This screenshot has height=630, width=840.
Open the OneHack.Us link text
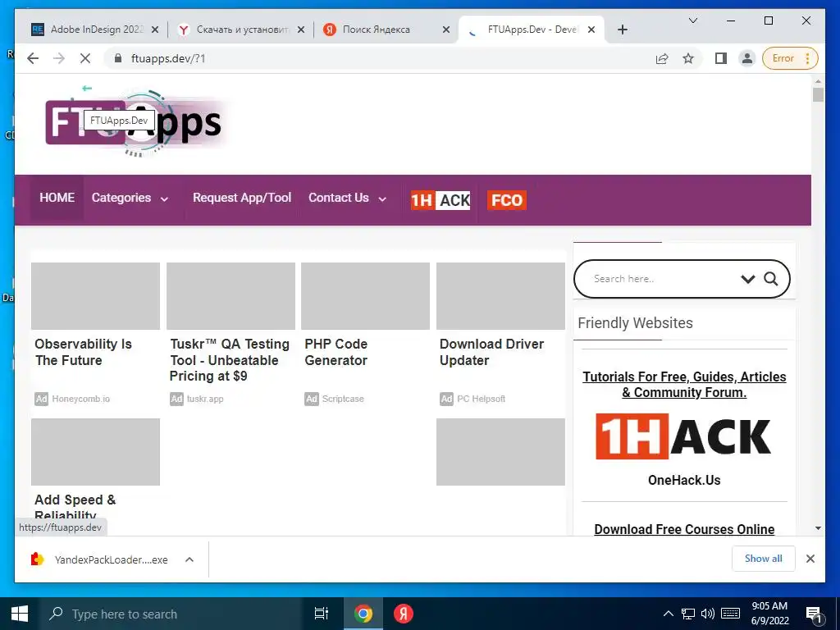(684, 480)
